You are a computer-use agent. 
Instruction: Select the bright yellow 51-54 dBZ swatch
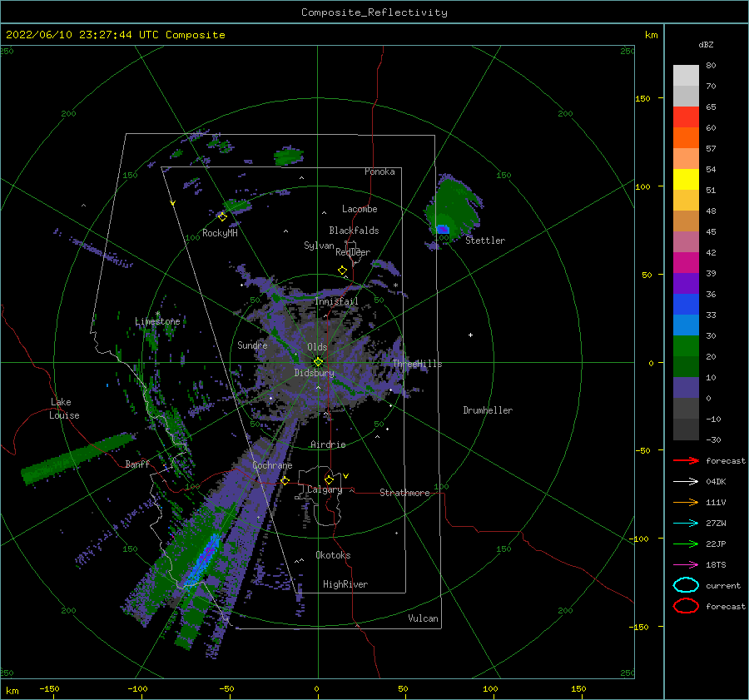686,180
